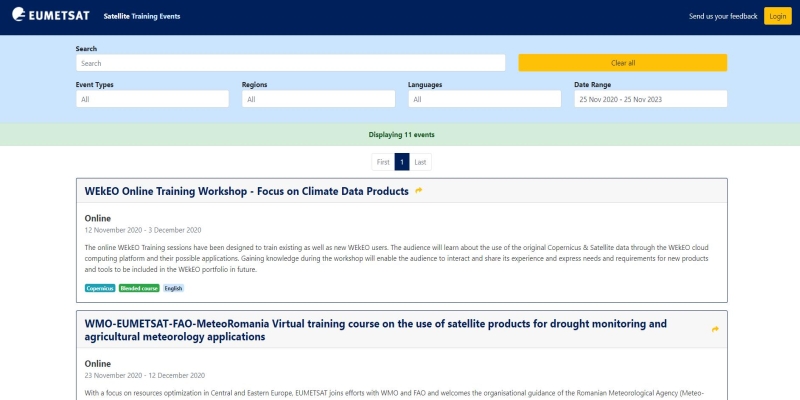Click the Clear all button
Viewport: 800px width, 400px height.
coord(623,63)
